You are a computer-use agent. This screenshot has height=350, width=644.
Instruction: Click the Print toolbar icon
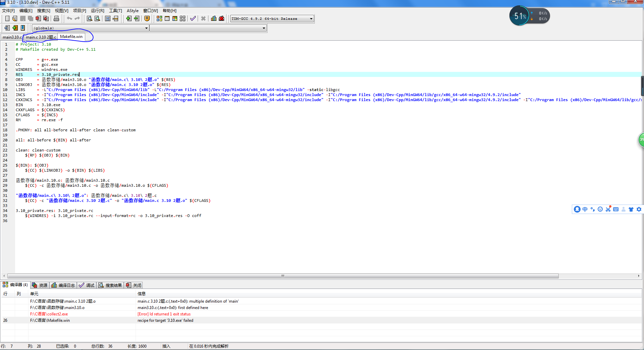[x=56, y=18]
